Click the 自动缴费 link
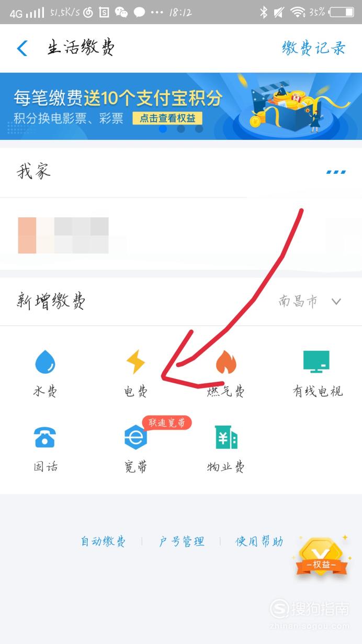Image resolution: width=362 pixels, height=644 pixels. point(103,541)
